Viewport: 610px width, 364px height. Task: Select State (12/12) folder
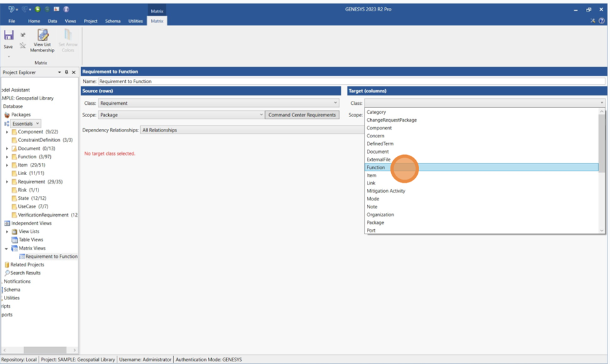(x=32, y=199)
